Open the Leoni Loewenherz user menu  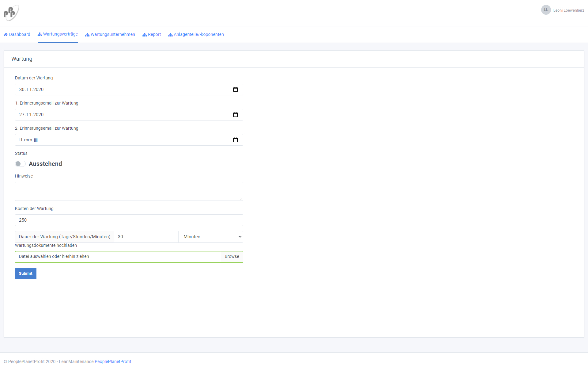point(568,10)
